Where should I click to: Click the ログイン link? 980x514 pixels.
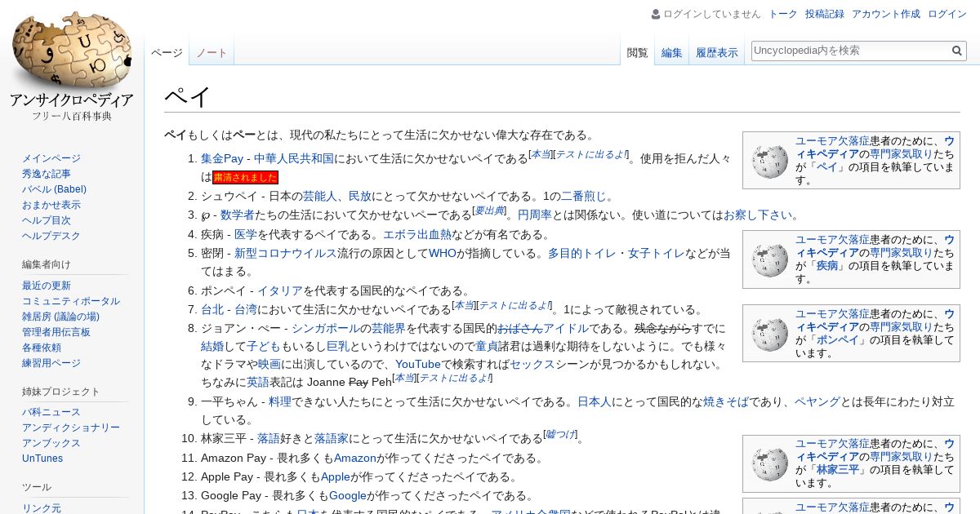(x=947, y=14)
